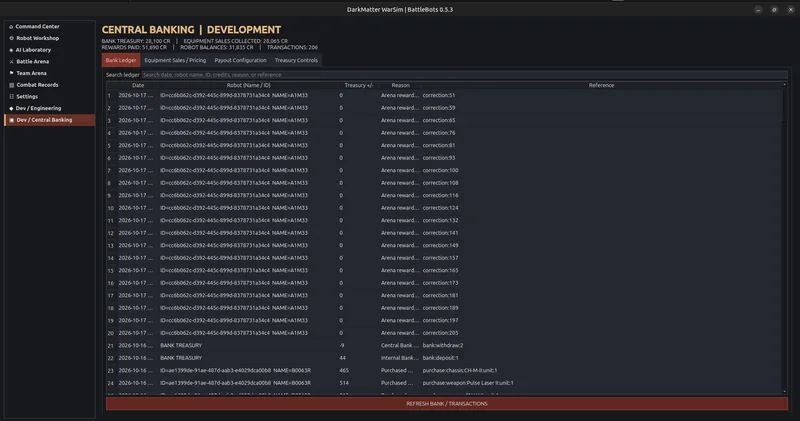Switch to the Bank Ledger tab

(x=121, y=60)
